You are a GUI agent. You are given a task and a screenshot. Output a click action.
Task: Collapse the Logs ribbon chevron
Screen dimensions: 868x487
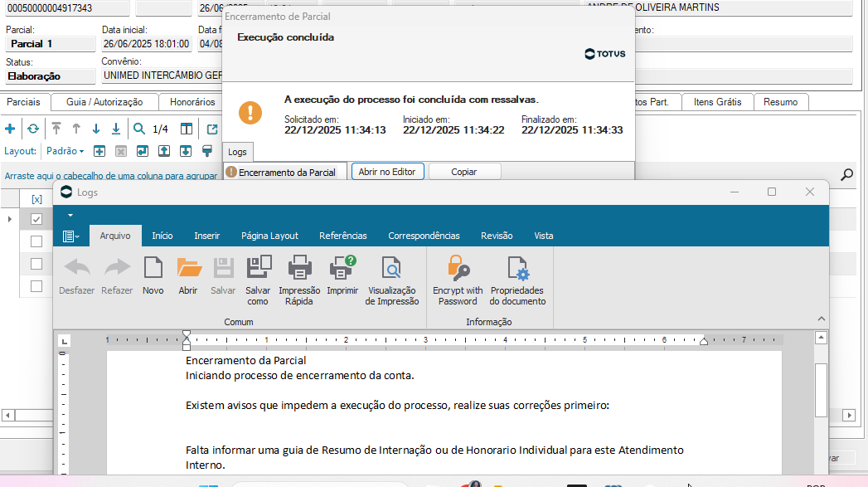coord(822,319)
